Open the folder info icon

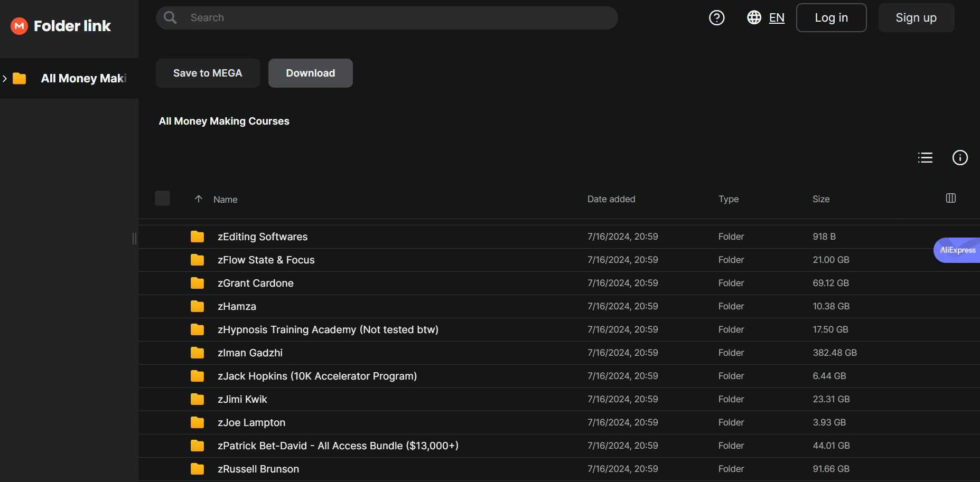tap(959, 157)
